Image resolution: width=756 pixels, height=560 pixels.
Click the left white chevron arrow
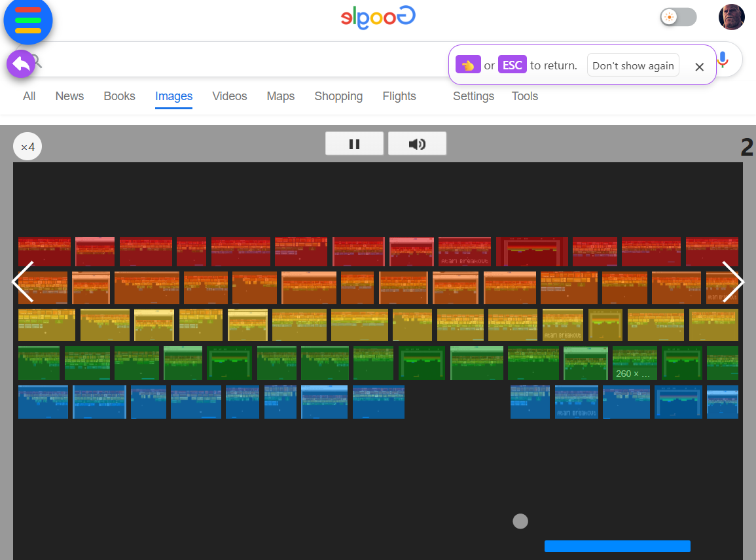(23, 282)
